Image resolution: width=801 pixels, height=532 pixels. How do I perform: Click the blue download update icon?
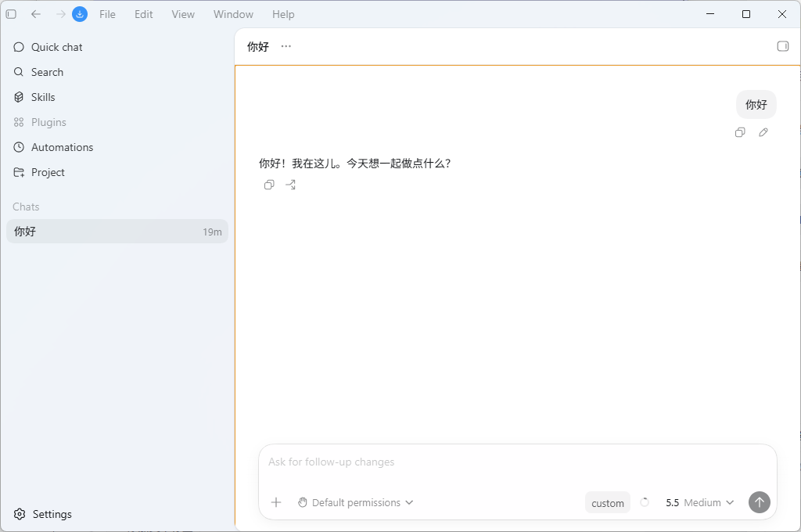[80, 14]
